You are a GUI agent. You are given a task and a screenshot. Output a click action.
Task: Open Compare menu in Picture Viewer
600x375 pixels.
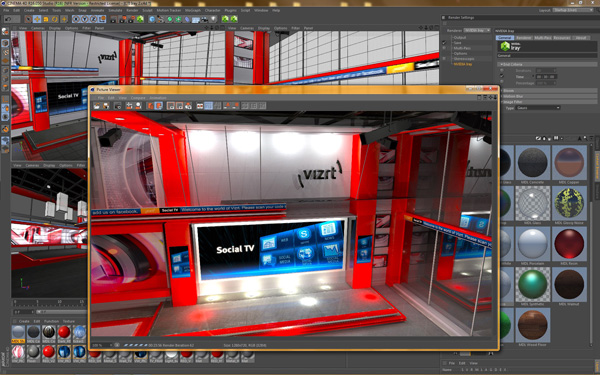138,98
